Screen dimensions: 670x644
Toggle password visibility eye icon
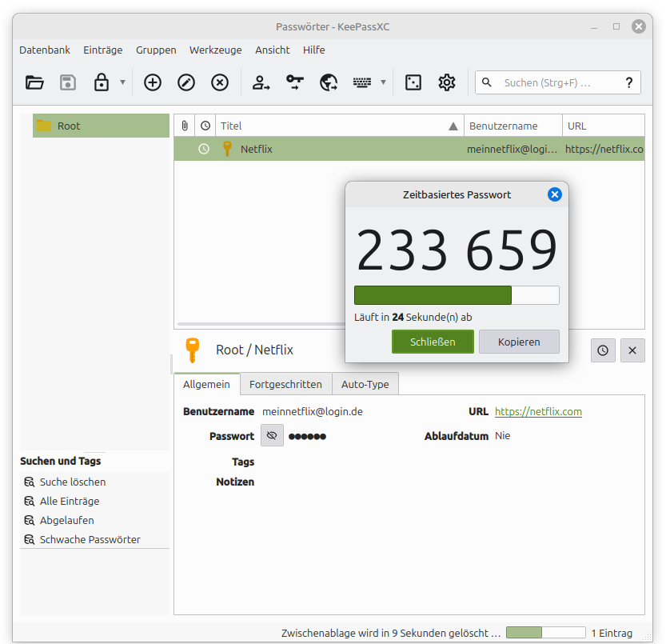(272, 436)
